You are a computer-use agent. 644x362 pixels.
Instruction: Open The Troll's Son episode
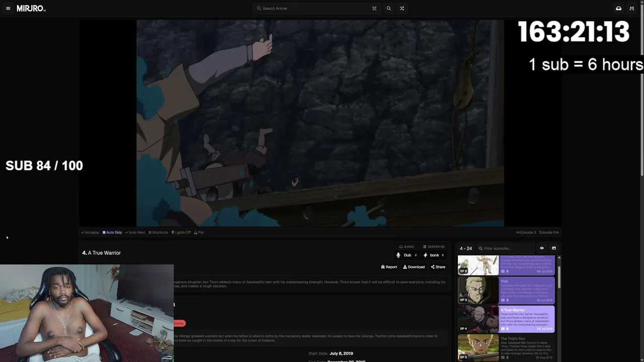pyautogui.click(x=506, y=348)
